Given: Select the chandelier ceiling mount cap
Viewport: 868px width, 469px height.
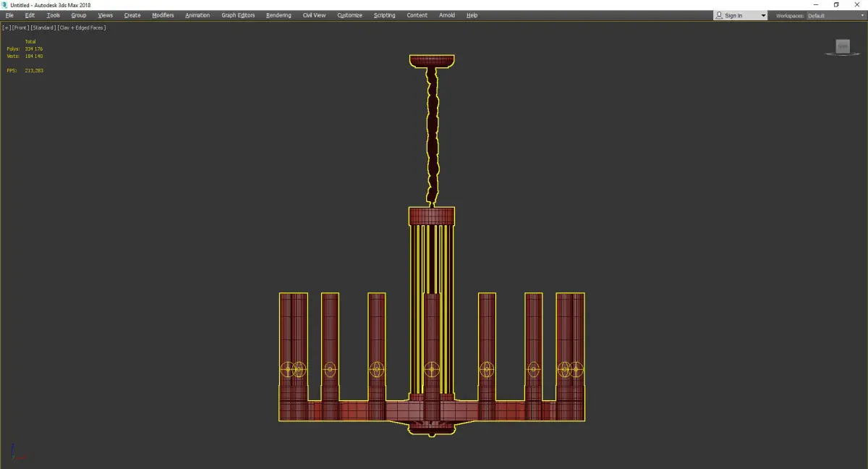Looking at the screenshot, I should click(433, 61).
